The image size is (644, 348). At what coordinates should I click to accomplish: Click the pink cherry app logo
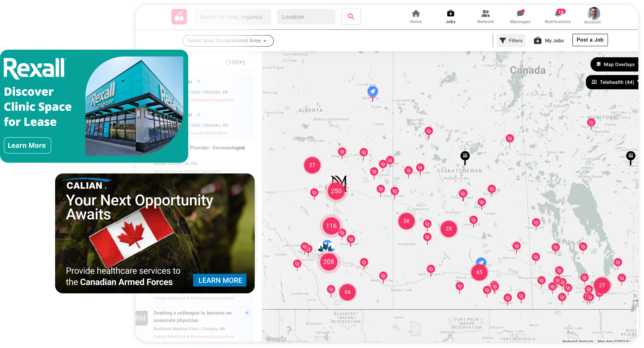[179, 17]
